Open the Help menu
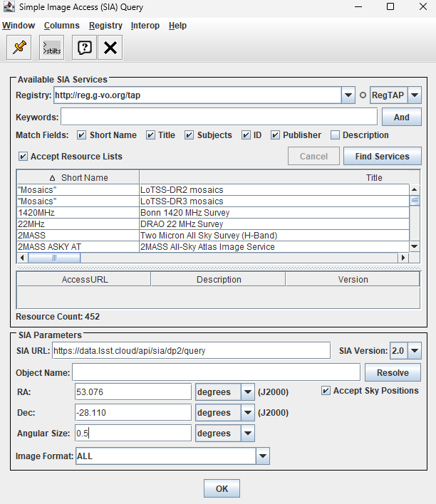The height and width of the screenshot is (504, 436). [177, 26]
